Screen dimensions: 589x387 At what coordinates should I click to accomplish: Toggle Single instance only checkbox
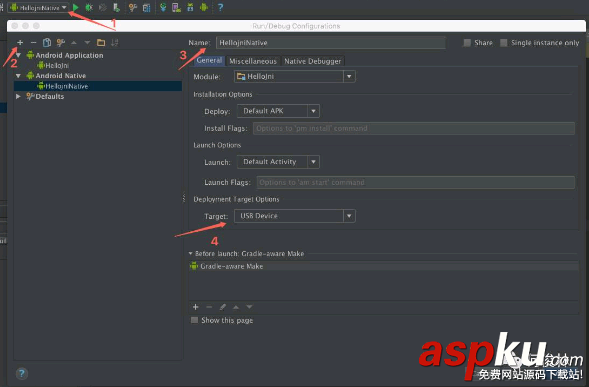coord(504,42)
